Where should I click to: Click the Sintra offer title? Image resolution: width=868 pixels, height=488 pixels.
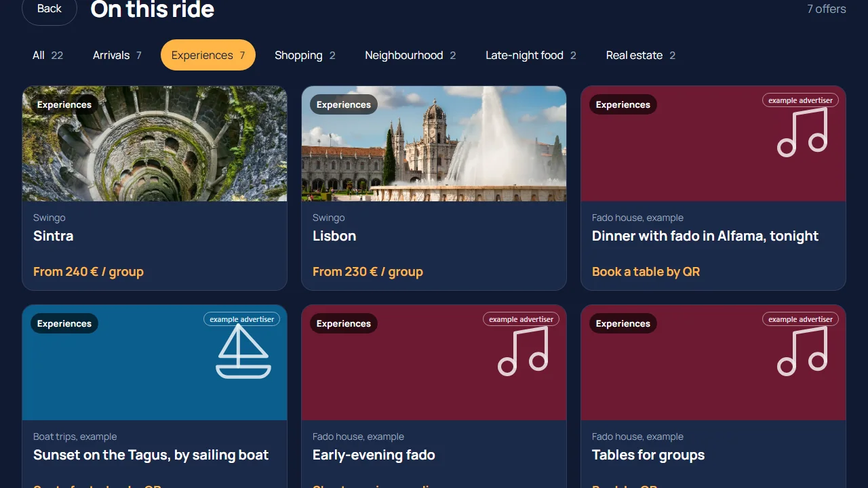tap(53, 236)
